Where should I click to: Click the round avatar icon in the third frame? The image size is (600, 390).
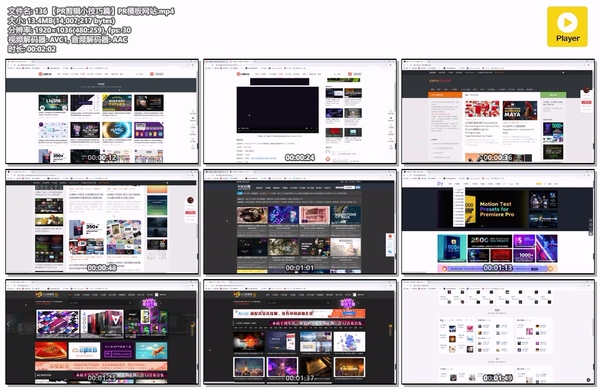[586, 90]
